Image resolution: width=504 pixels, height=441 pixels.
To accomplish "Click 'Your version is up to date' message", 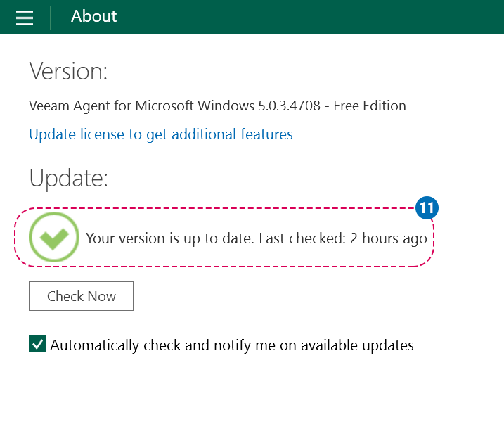I will pyautogui.click(x=169, y=238).
